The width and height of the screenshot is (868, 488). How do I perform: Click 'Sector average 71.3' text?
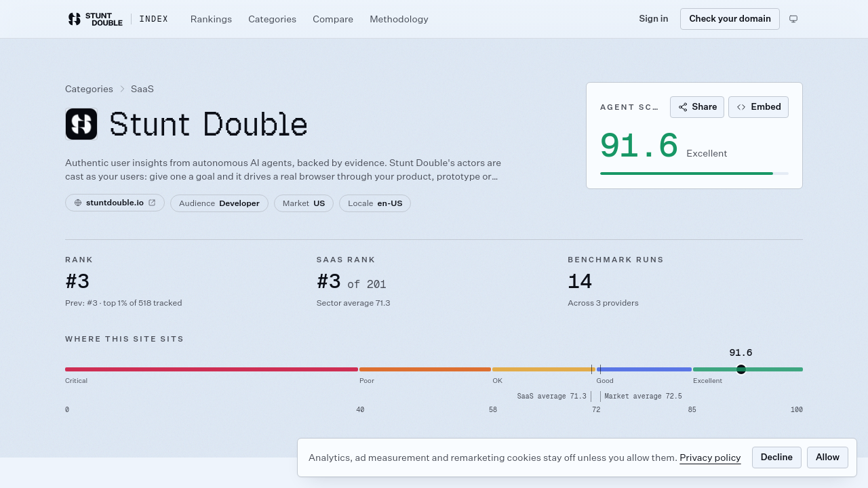coord(353,303)
